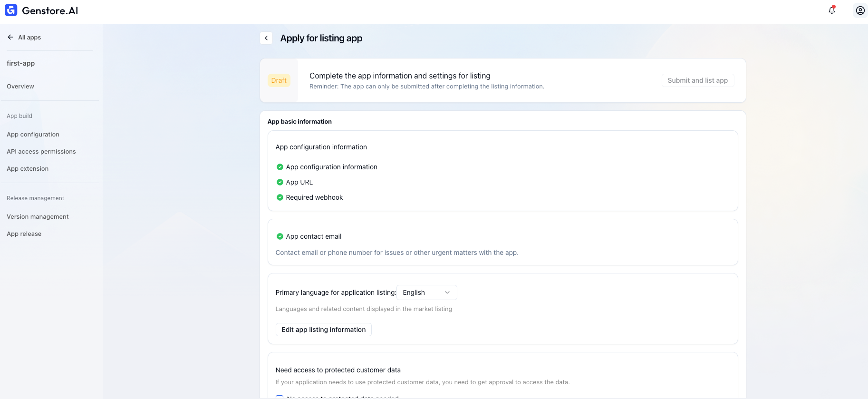
Task: Click the Release management section label
Action: [35, 198]
